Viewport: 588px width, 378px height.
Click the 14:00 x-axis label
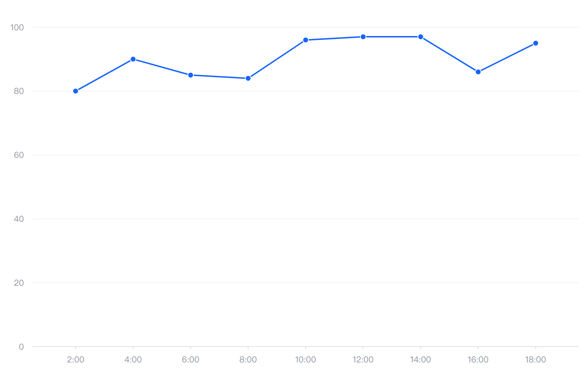click(421, 360)
